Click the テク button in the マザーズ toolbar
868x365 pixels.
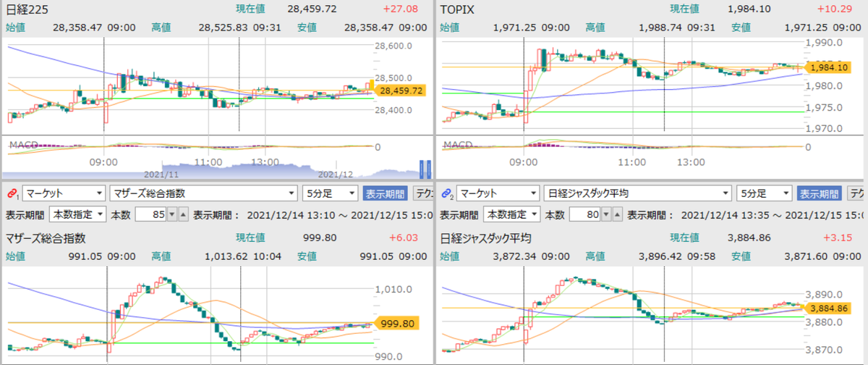coord(423,193)
